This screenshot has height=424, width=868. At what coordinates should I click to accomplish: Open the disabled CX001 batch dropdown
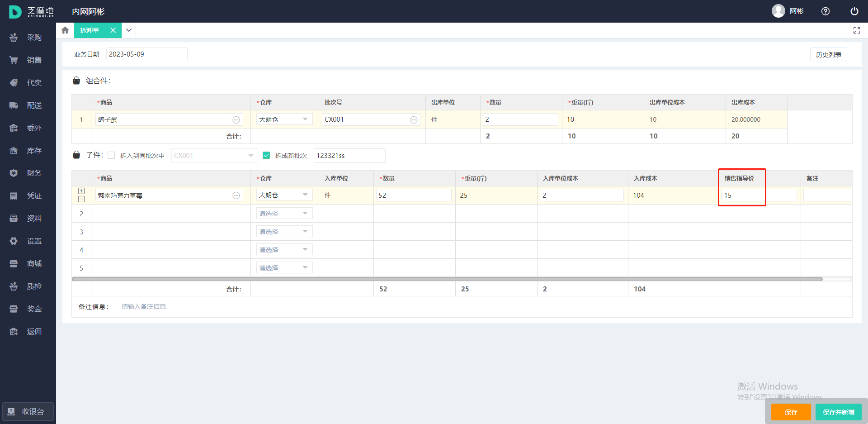click(x=214, y=156)
